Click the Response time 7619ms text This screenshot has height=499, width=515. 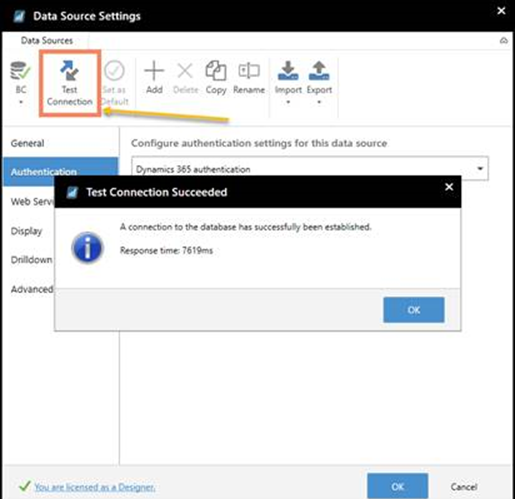[166, 251]
